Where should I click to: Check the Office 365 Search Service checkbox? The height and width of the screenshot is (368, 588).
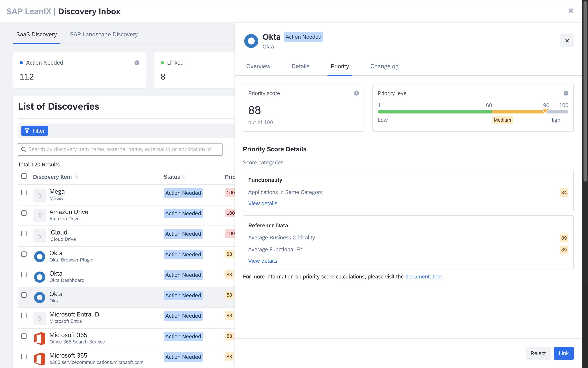(24, 336)
